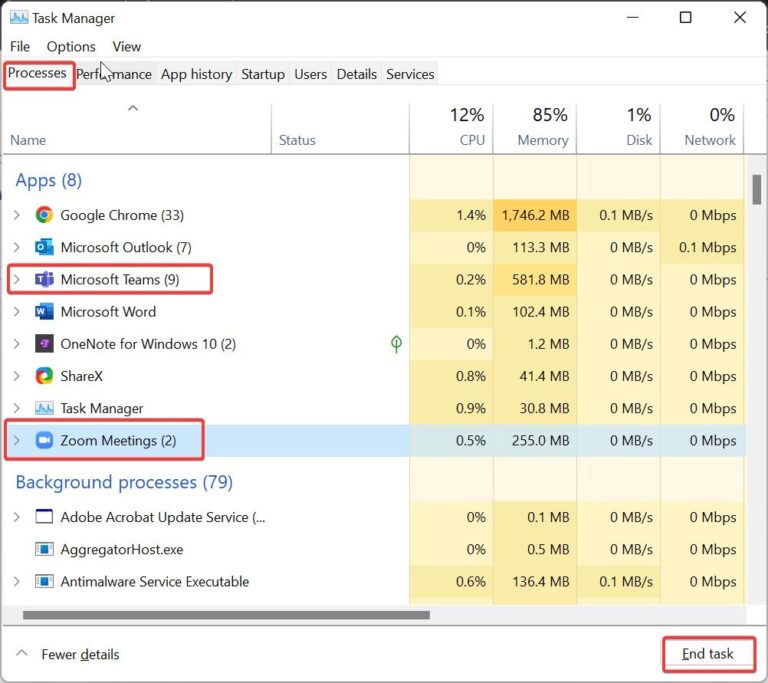The image size is (768, 683).
Task: Click the Apps (8) group heading
Action: pyautogui.click(x=48, y=180)
